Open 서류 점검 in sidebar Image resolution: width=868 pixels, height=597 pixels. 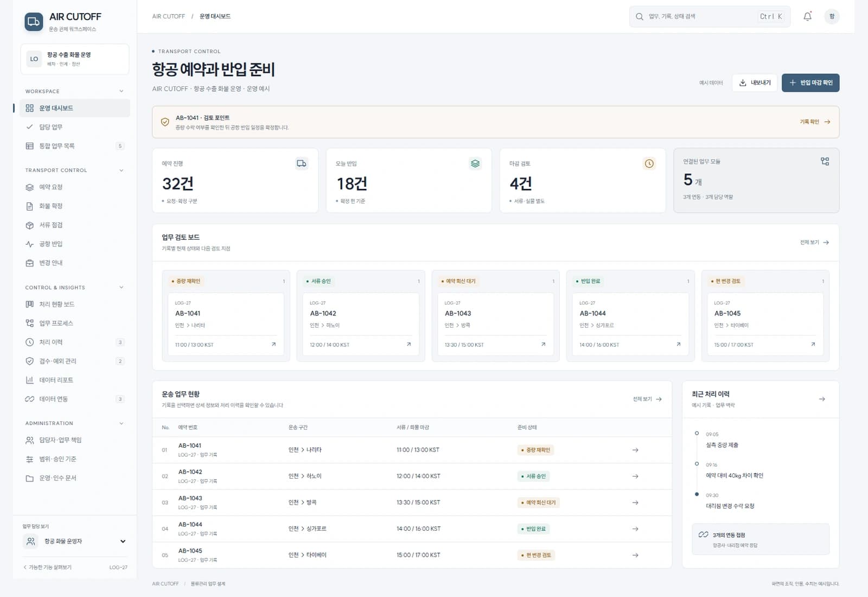click(x=75, y=225)
